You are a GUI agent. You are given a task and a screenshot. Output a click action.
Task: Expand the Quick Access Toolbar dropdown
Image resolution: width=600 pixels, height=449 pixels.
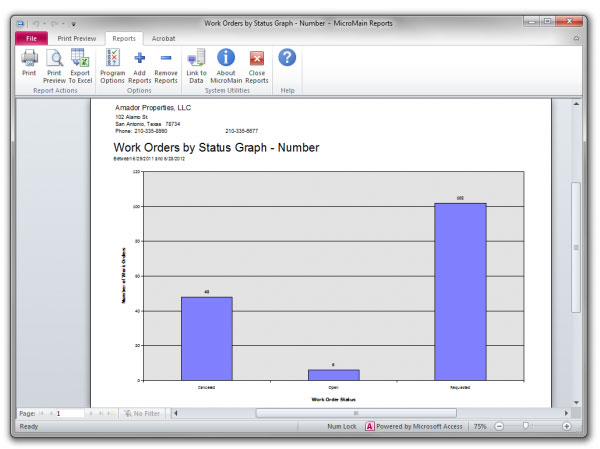point(72,21)
